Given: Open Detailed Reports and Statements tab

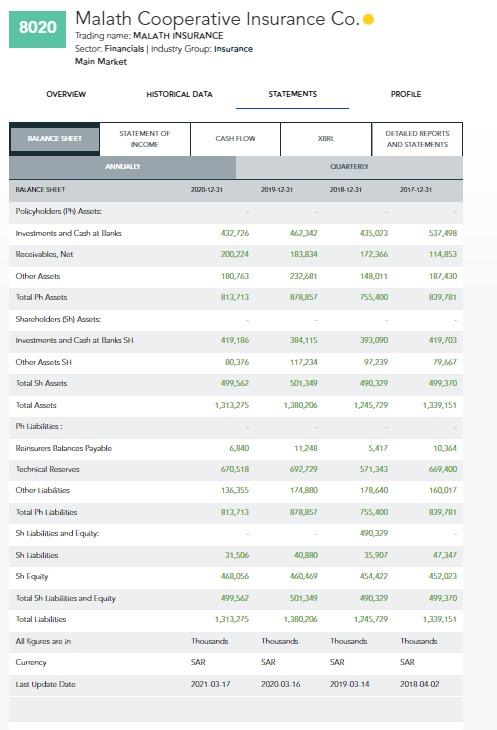Looking at the screenshot, I should [417, 139].
